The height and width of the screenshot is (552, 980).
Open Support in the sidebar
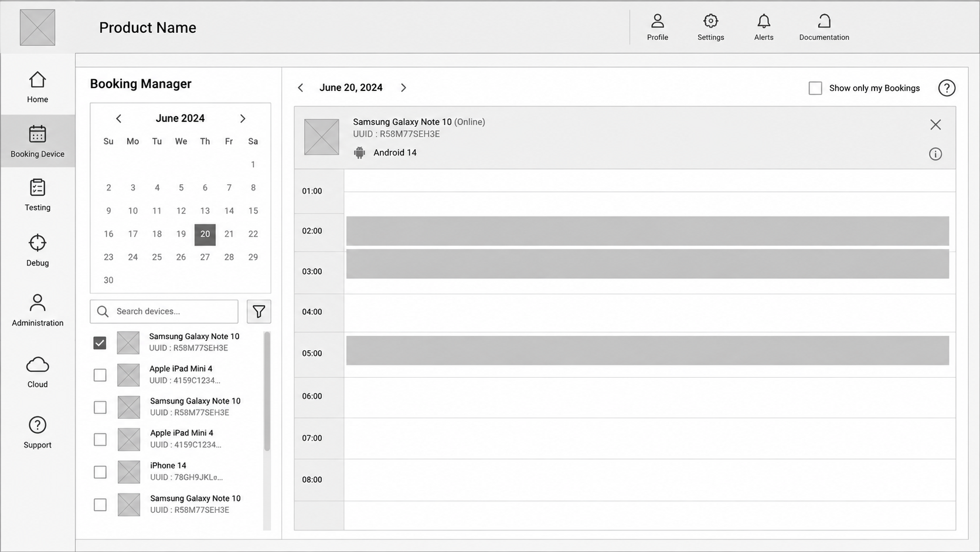[x=38, y=432]
